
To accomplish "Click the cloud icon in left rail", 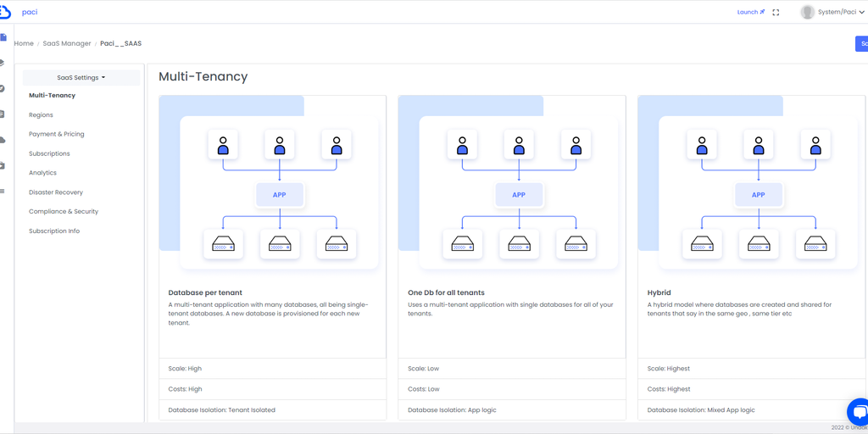I will pyautogui.click(x=3, y=140).
